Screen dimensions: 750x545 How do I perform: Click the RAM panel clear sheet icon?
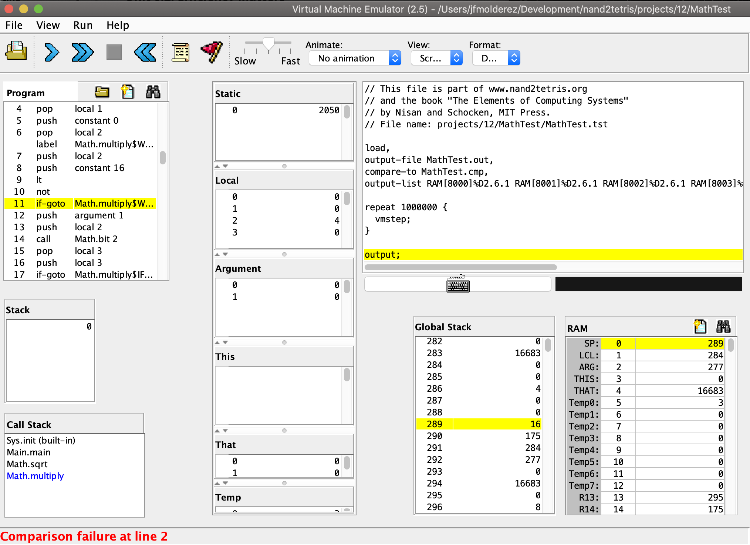click(x=701, y=326)
